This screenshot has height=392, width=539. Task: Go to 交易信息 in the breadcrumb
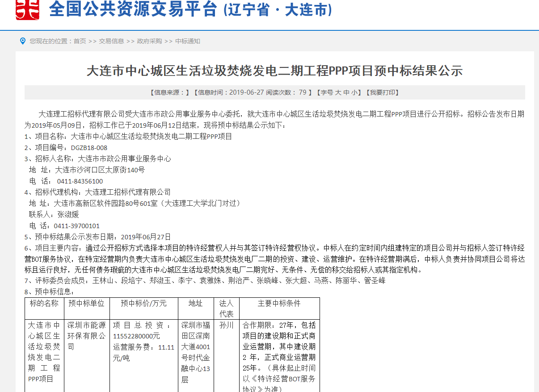pos(111,41)
